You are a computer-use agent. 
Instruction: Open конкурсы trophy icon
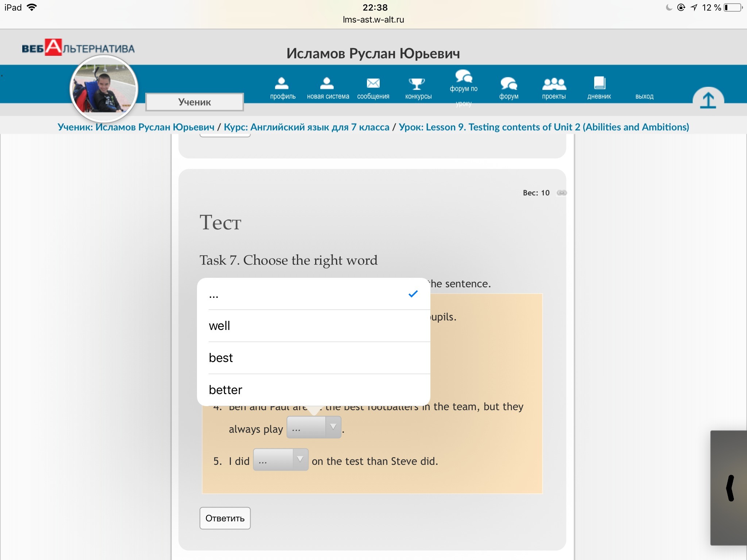point(417,83)
